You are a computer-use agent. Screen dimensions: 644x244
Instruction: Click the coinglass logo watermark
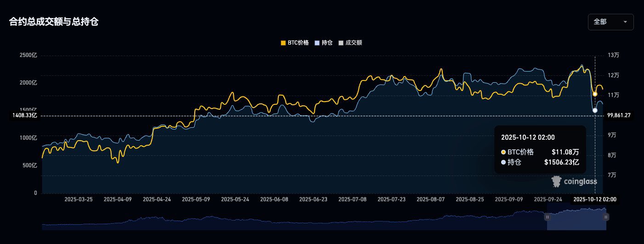pyautogui.click(x=574, y=182)
